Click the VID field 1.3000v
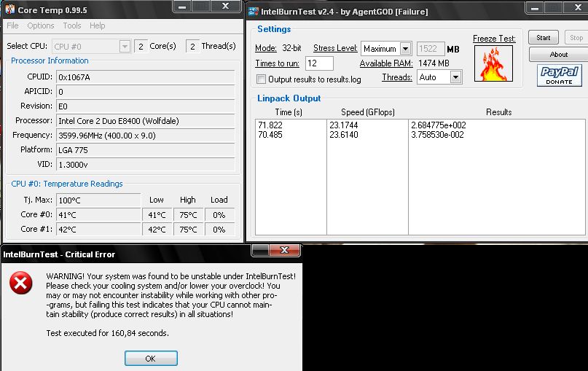Viewport: 588px width, 371px height. click(146, 165)
